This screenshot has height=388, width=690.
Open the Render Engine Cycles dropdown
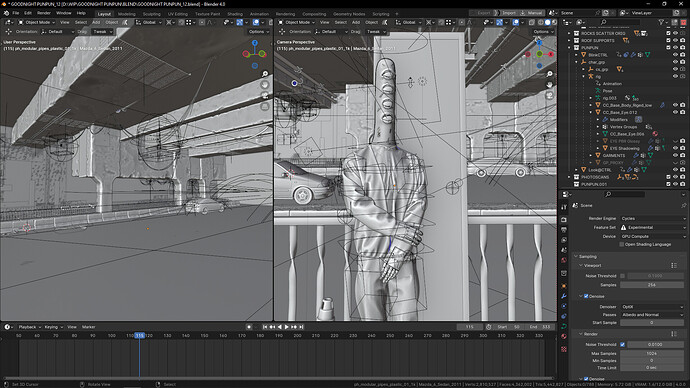(x=653, y=218)
